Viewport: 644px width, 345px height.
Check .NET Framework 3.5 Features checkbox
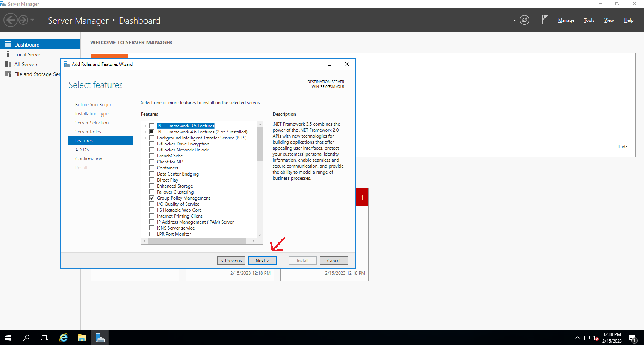pyautogui.click(x=152, y=126)
